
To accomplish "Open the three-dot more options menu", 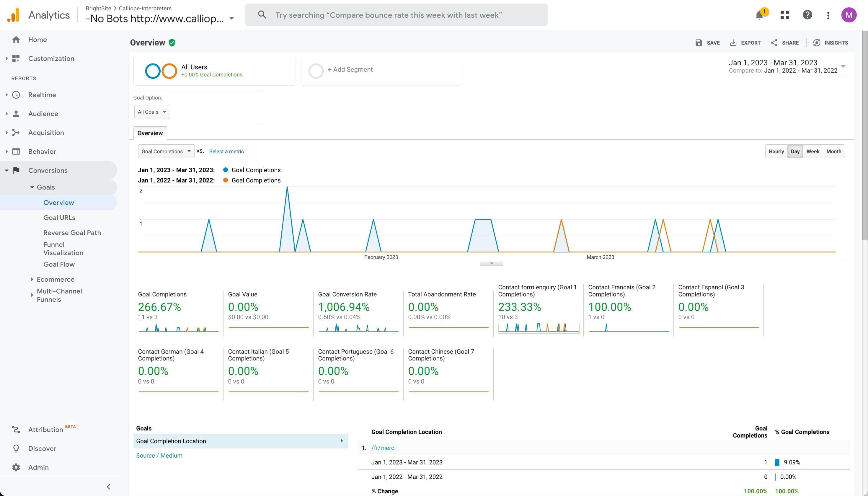I will pyautogui.click(x=828, y=15).
